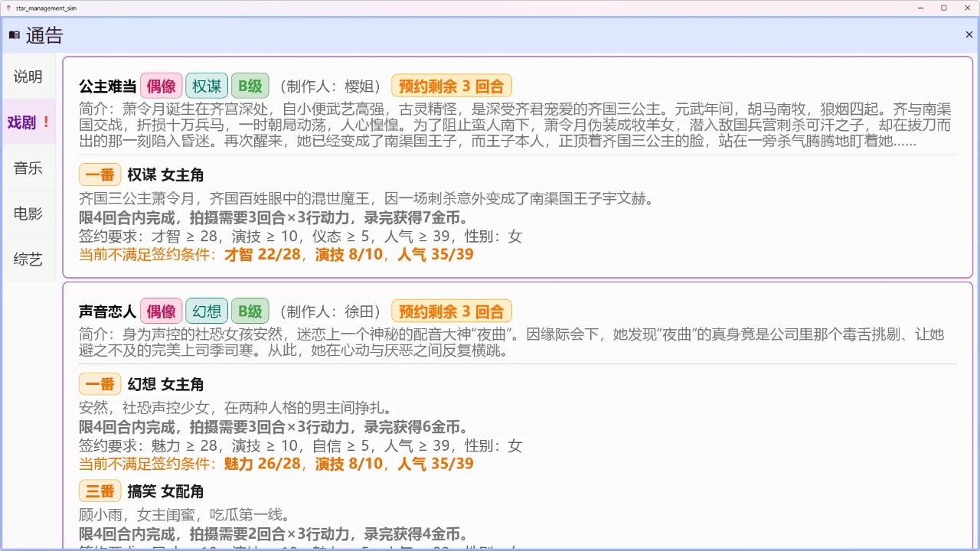This screenshot has width=980, height=551.
Task: Maximize the star_management_sim window
Action: coord(943,7)
